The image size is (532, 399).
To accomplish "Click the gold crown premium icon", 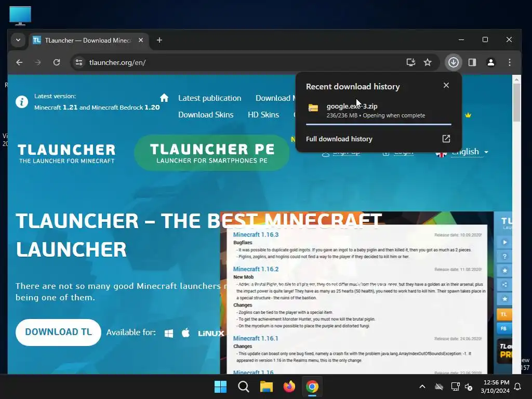I will pos(468,115).
